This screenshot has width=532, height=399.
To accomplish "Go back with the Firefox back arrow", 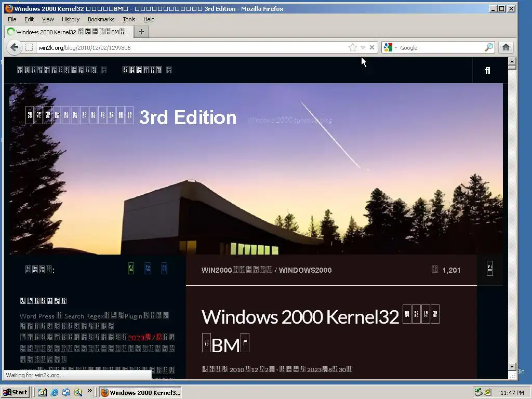I will [14, 47].
